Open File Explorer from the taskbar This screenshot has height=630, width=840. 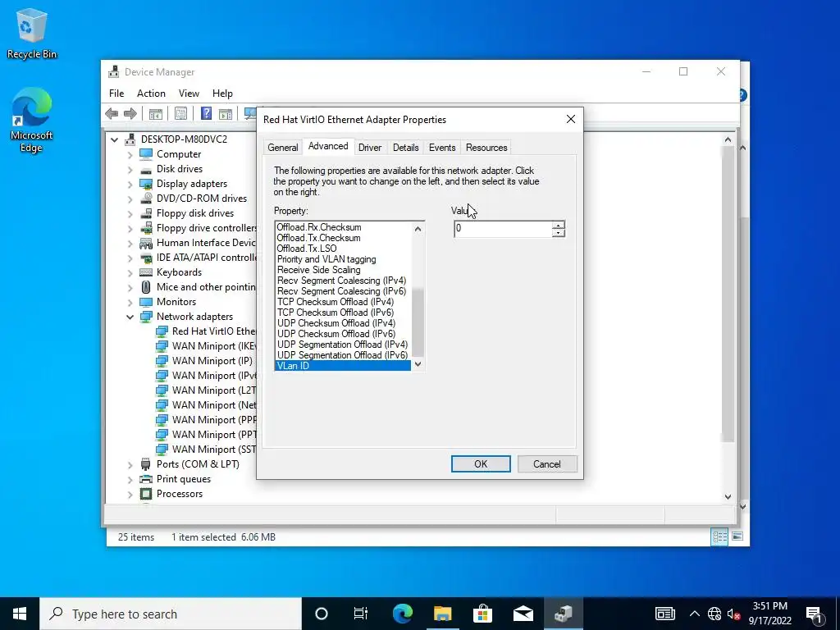(442, 614)
